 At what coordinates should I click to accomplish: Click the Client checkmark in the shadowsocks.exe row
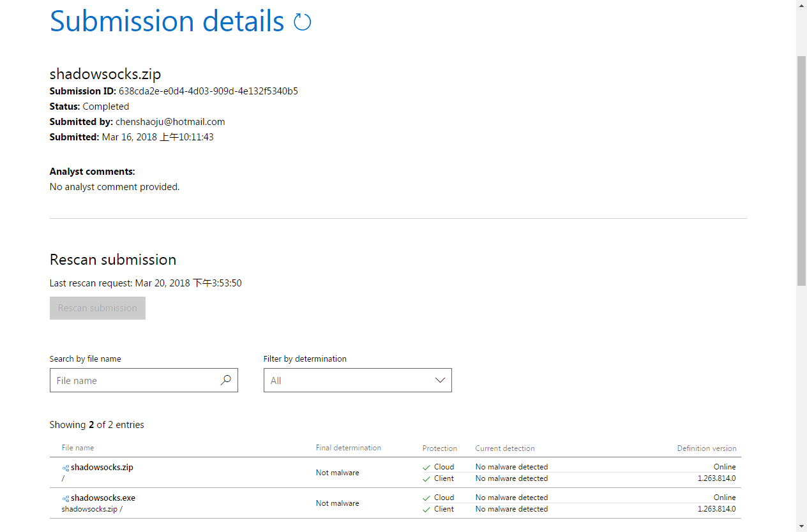coord(426,509)
